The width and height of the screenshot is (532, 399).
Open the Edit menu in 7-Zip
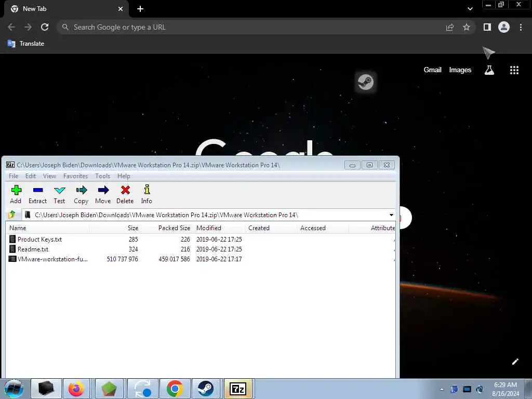(31, 176)
